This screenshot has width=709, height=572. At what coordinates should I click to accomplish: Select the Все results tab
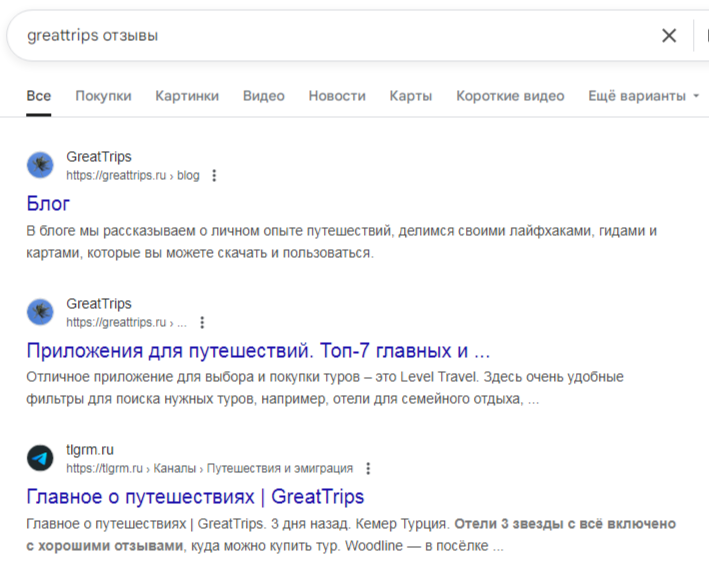[39, 96]
